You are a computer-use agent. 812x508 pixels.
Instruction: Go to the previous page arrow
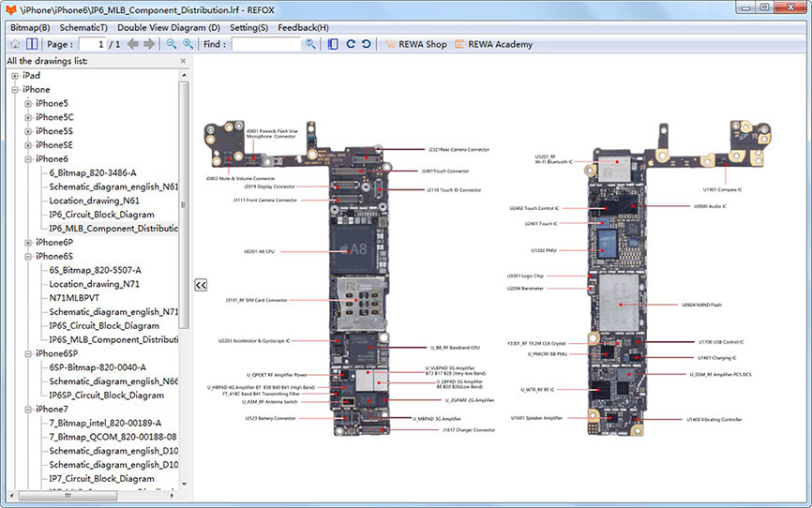pos(133,44)
